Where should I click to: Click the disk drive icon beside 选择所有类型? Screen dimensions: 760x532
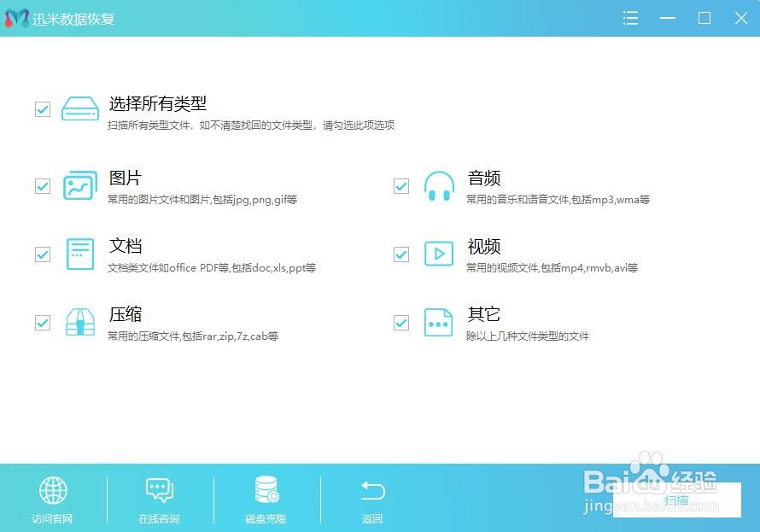pyautogui.click(x=79, y=108)
